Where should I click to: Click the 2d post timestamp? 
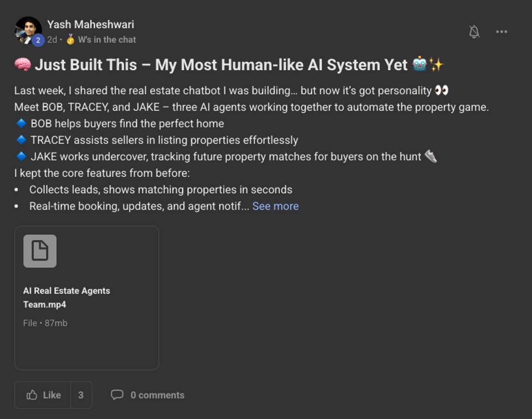[52, 40]
